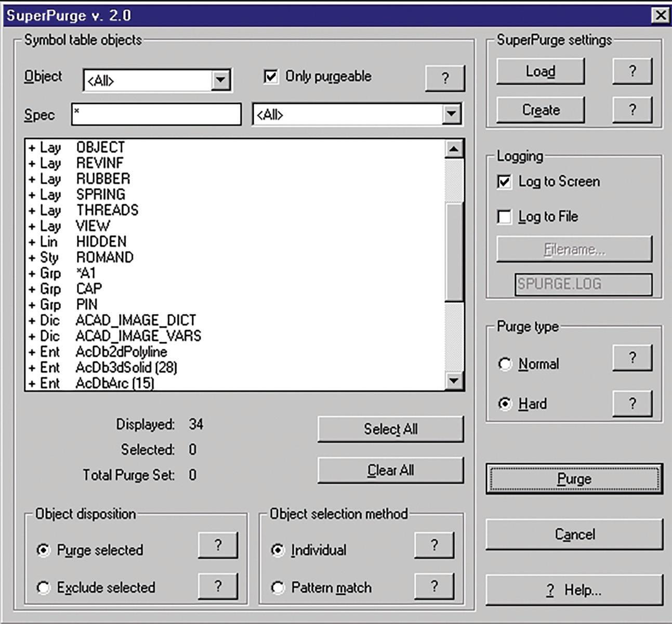This screenshot has height=624, width=672.
Task: Click the list scroll down arrow
Action: (454, 381)
